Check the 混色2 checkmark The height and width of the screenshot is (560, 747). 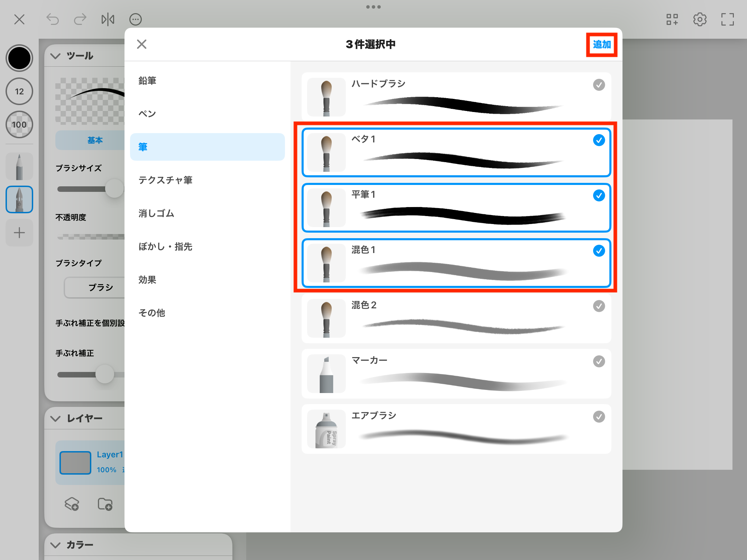[x=599, y=306]
